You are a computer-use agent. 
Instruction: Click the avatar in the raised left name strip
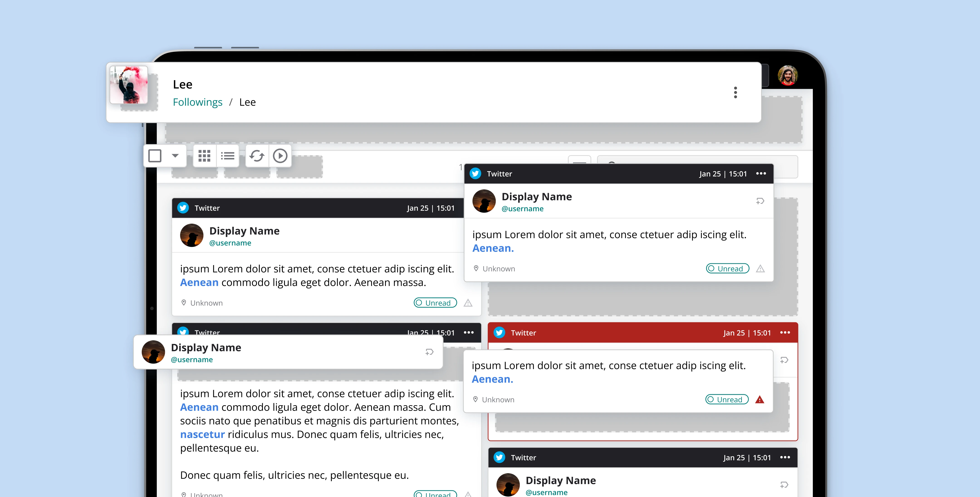click(153, 352)
